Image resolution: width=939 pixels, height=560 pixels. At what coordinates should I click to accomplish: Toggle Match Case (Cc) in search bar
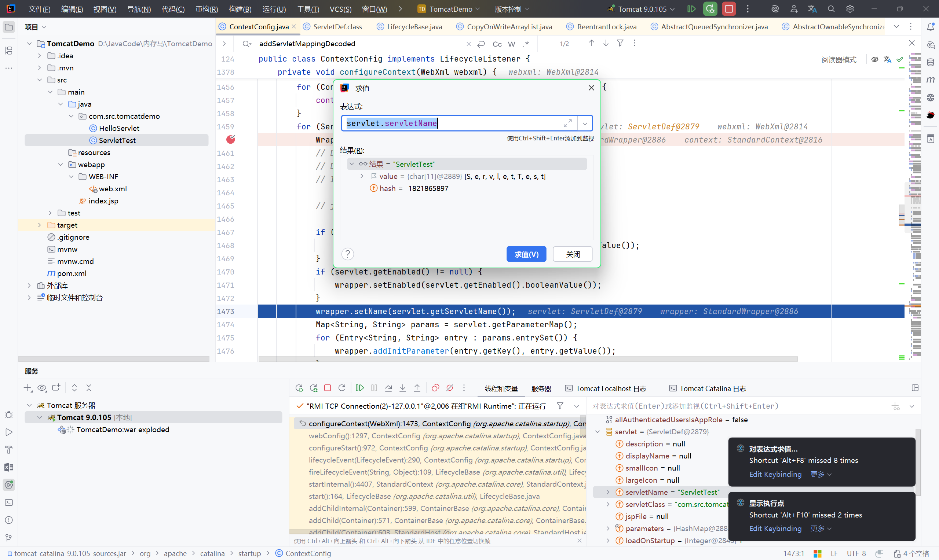[497, 44]
